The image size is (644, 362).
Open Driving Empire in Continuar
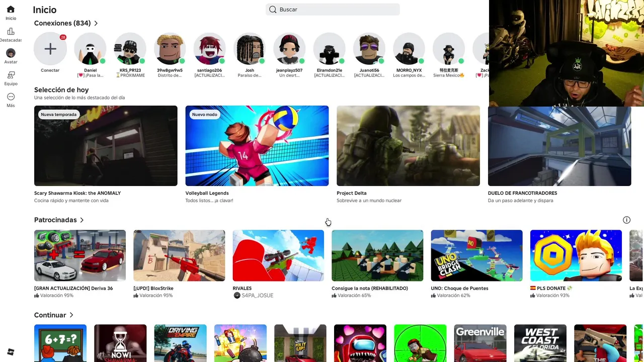[x=180, y=343]
